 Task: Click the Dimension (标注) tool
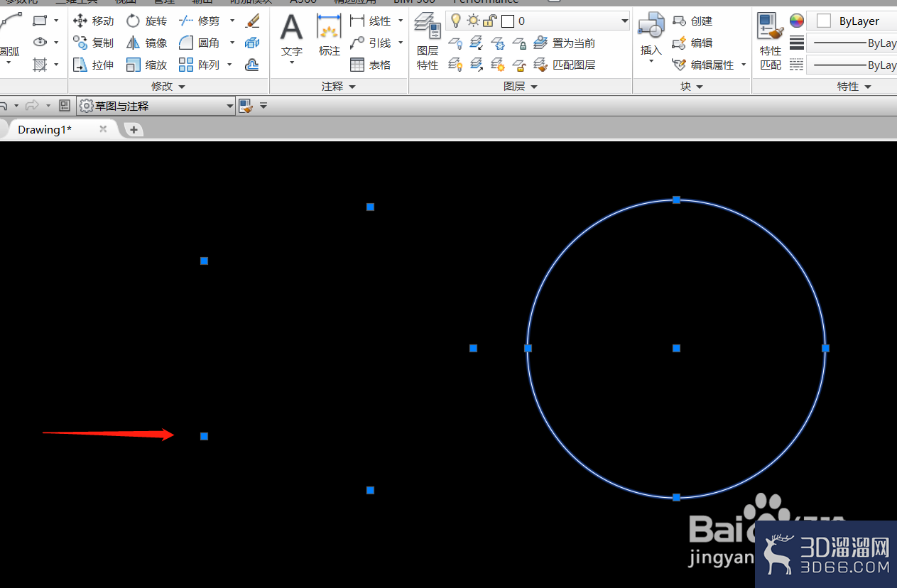(329, 36)
